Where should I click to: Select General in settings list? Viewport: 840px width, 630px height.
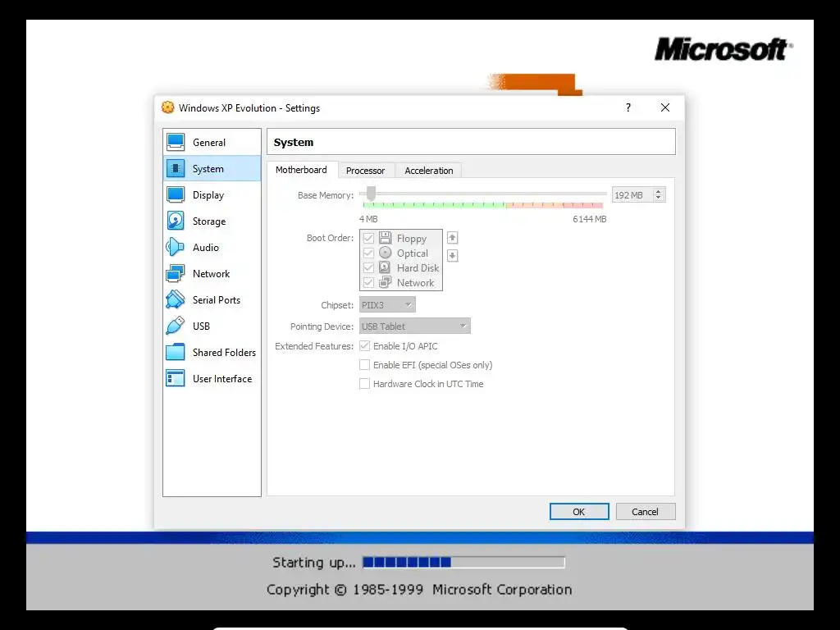(x=212, y=143)
